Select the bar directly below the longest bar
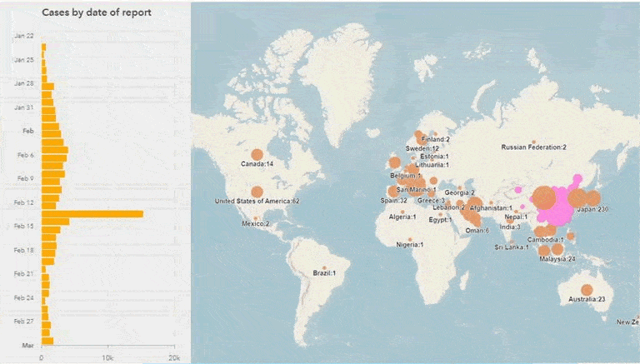640x364 pixels. click(56, 222)
